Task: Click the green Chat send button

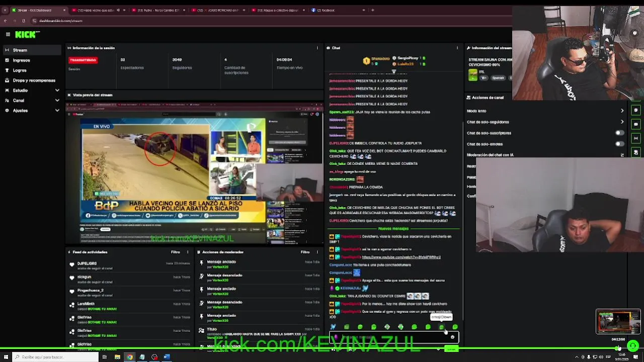Action: 451,349
